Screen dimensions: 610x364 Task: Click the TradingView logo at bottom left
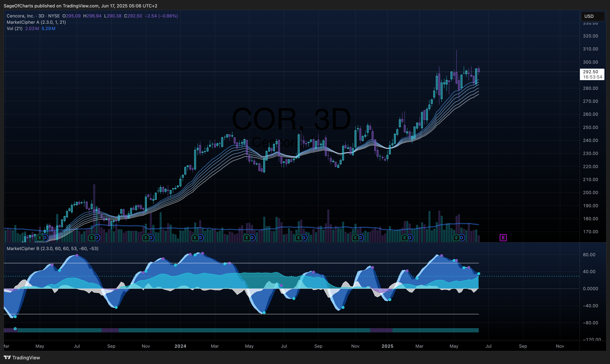[x=22, y=358]
